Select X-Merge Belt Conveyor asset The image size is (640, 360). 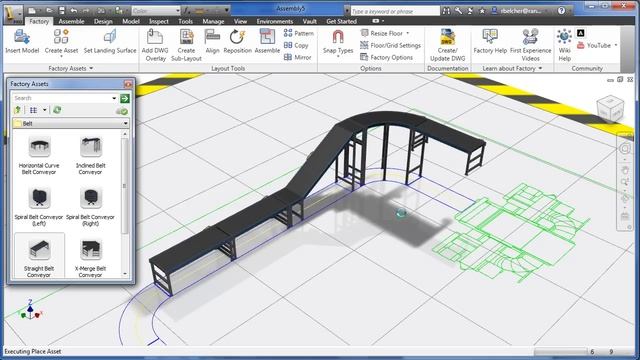[x=91, y=258]
